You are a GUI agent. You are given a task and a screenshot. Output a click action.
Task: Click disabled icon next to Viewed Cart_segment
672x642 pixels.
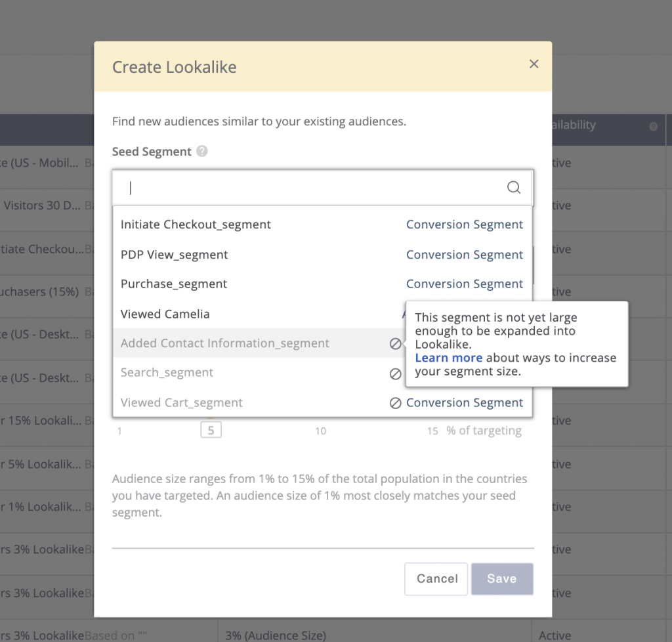pos(395,403)
